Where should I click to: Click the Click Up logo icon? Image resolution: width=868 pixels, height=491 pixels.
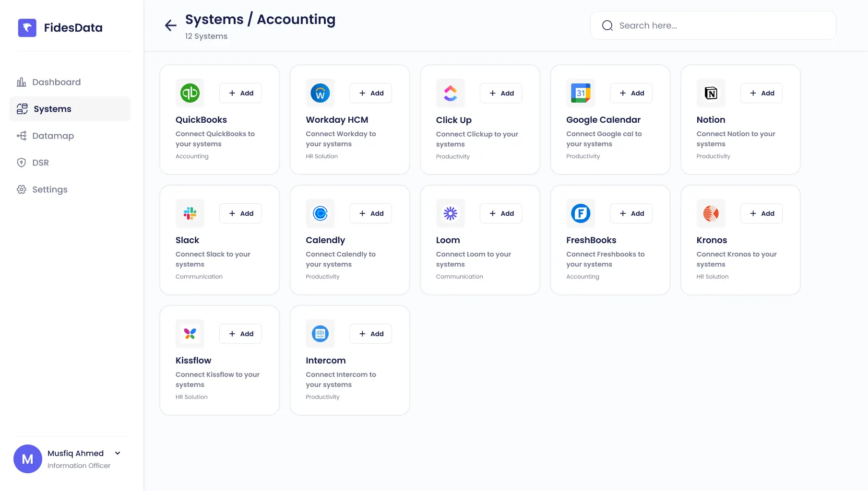pyautogui.click(x=450, y=93)
